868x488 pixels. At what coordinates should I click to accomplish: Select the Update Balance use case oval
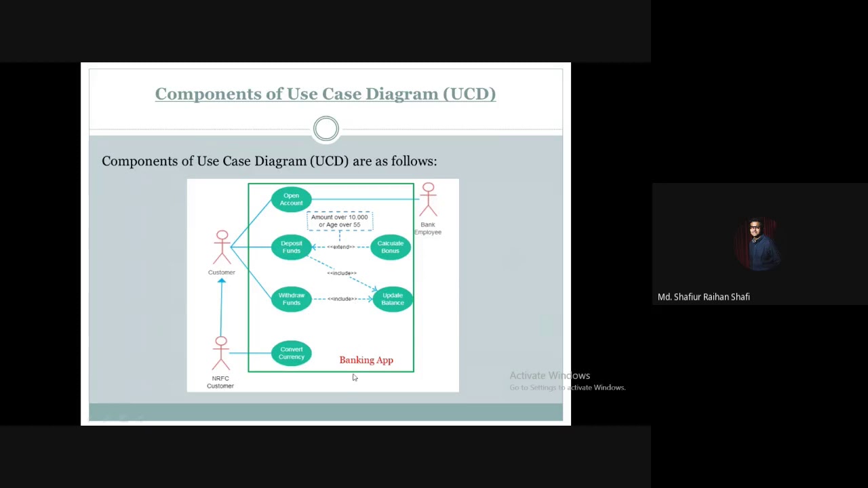coord(392,299)
